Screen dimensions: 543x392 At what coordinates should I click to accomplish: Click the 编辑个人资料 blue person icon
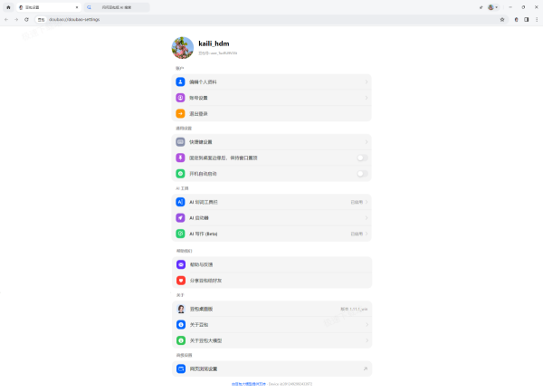181,81
